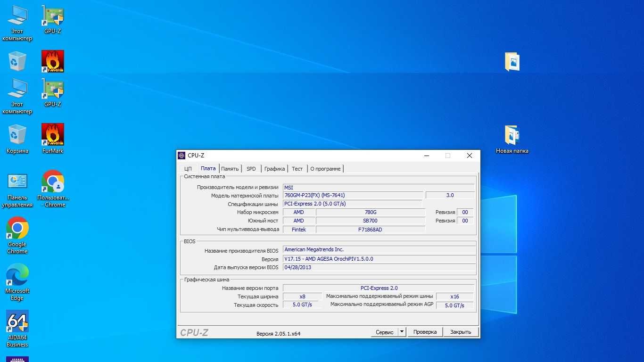The height and width of the screenshot is (362, 644).
Task: Click the Текущая скорость label
Action: (x=256, y=305)
